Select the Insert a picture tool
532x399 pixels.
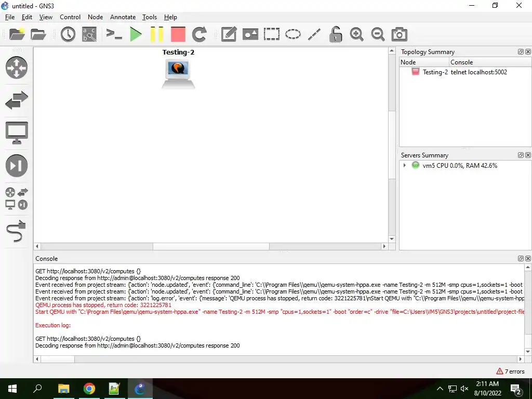click(250, 34)
